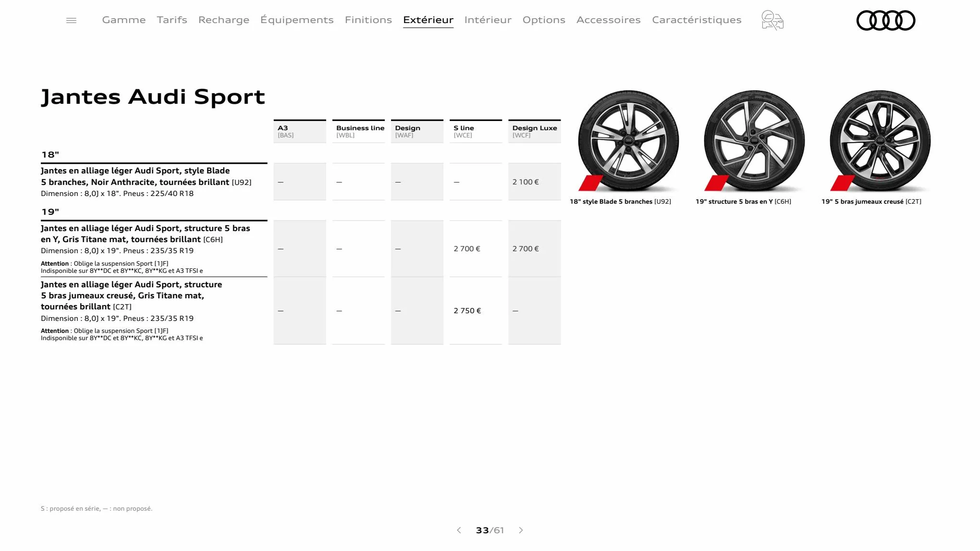This screenshot has width=980, height=551.
Task: Open the Gamme tab
Action: (124, 20)
